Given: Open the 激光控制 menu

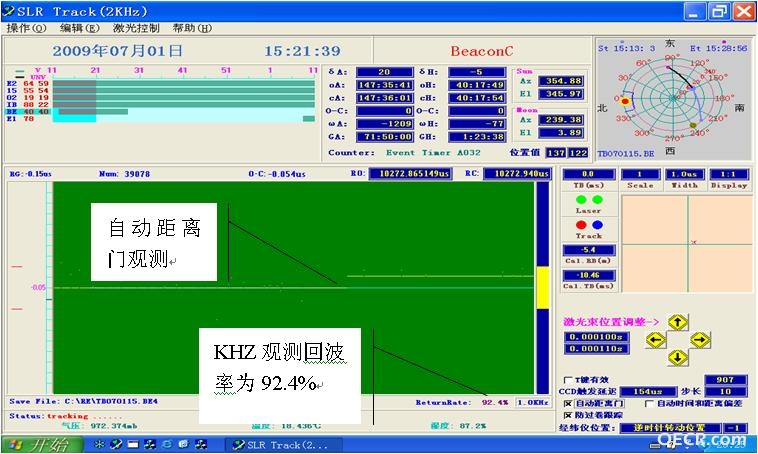Looking at the screenshot, I should [136, 28].
